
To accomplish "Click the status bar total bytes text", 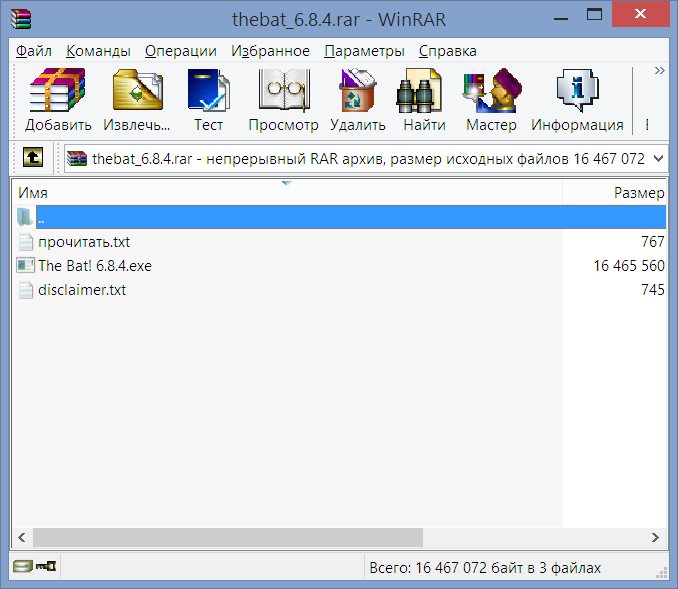I will (485, 567).
